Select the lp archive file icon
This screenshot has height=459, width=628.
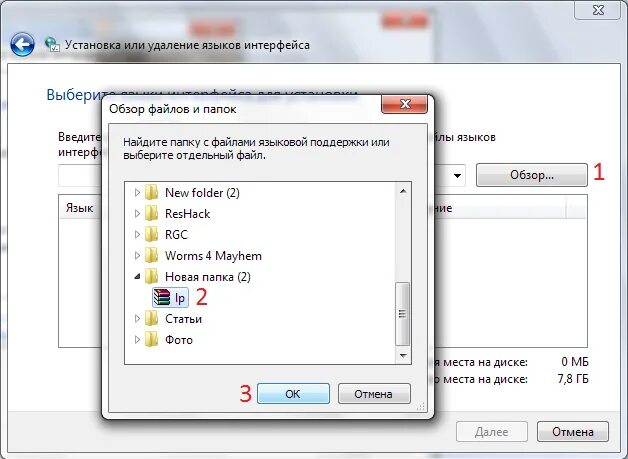162,298
